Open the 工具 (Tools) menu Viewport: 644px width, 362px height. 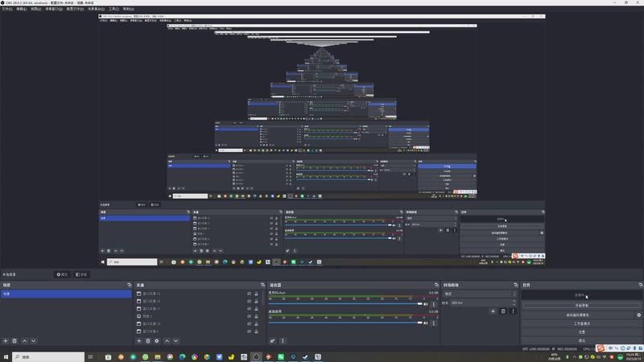pyautogui.click(x=114, y=9)
